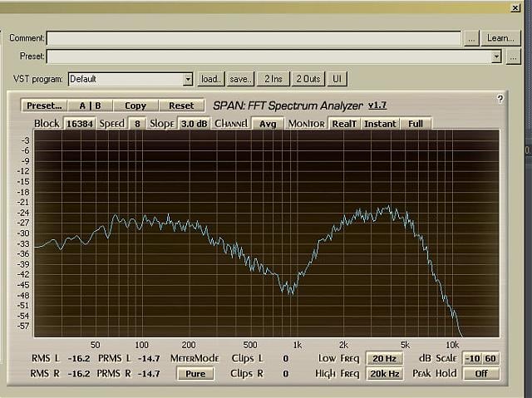Click the load.. button

tap(211, 79)
